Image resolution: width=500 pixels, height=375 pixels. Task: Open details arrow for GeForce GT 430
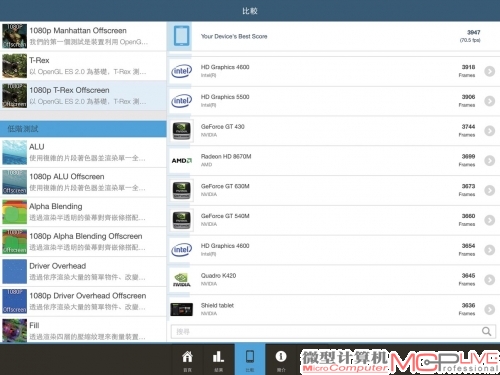490,131
